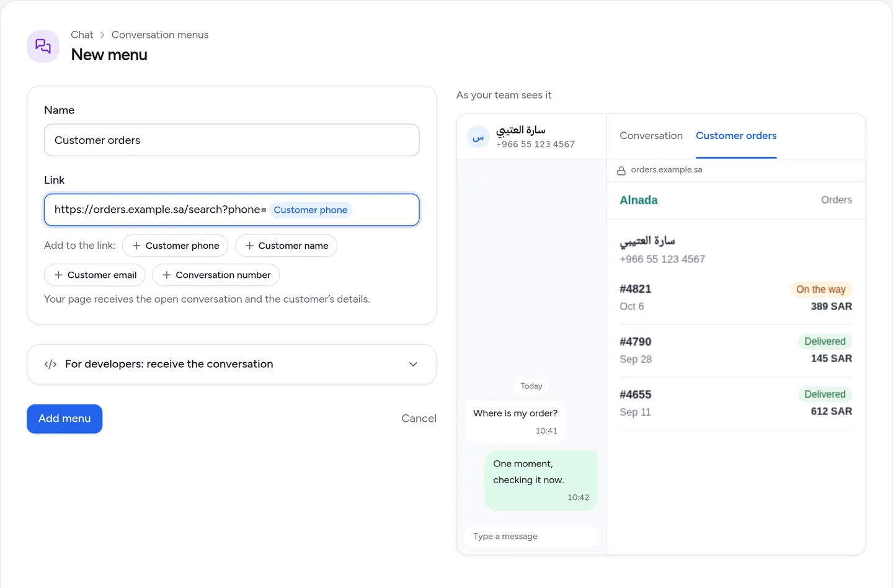Click the Type a message box
893x588 pixels.
(x=531, y=537)
